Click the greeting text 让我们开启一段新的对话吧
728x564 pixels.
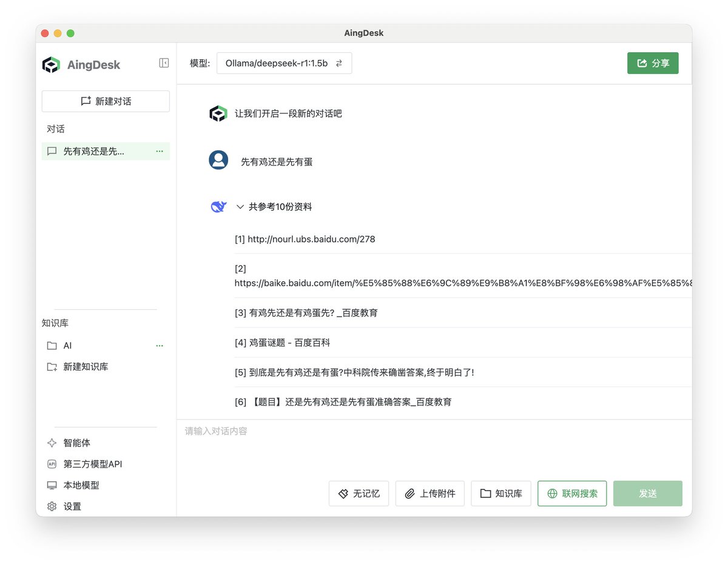(288, 113)
